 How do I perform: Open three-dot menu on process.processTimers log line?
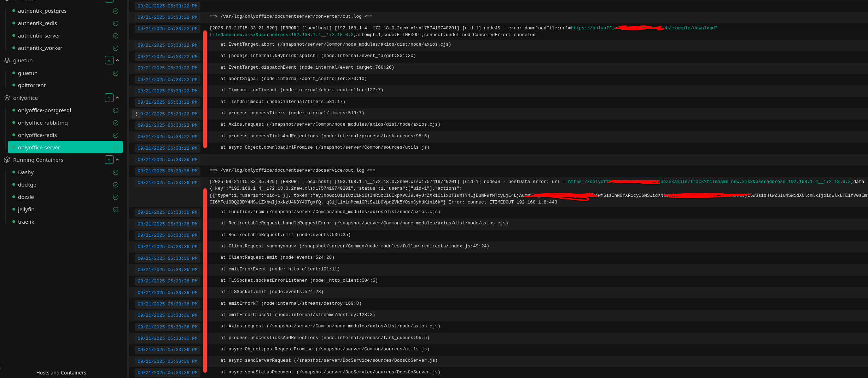coord(136,114)
